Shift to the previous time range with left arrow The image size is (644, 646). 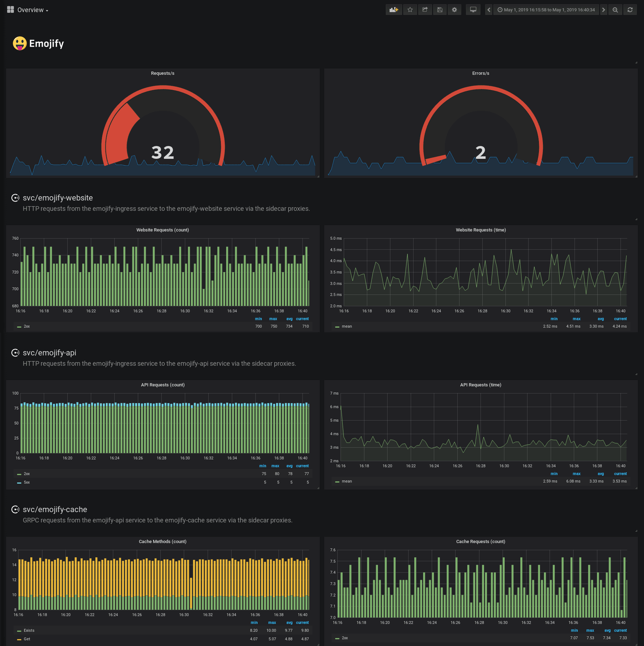(488, 10)
